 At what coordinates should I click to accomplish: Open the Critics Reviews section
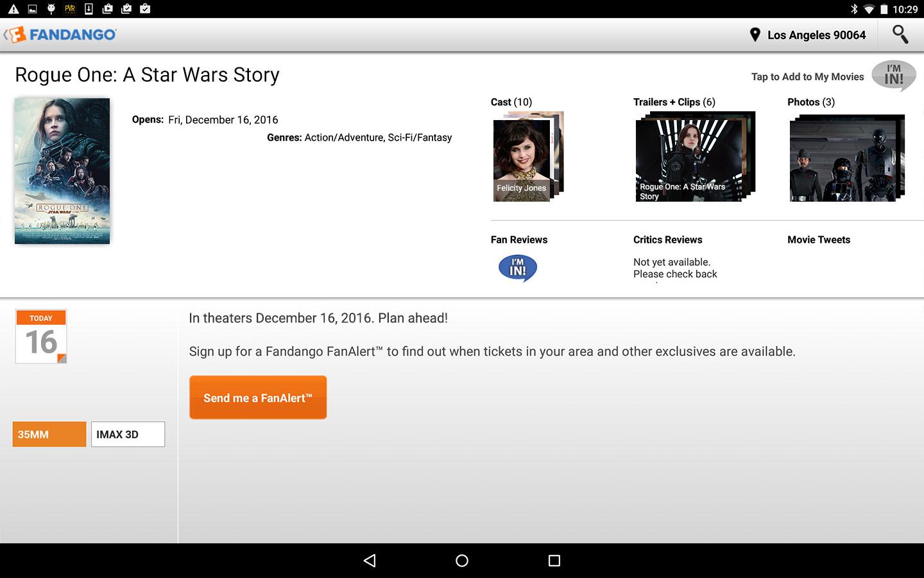tap(667, 240)
